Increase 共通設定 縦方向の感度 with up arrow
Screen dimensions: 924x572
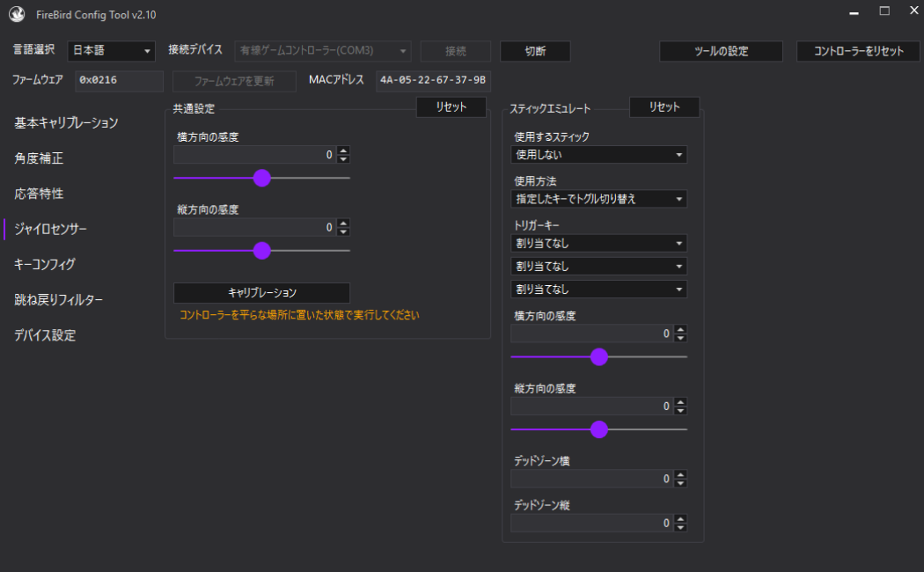pyautogui.click(x=343, y=223)
